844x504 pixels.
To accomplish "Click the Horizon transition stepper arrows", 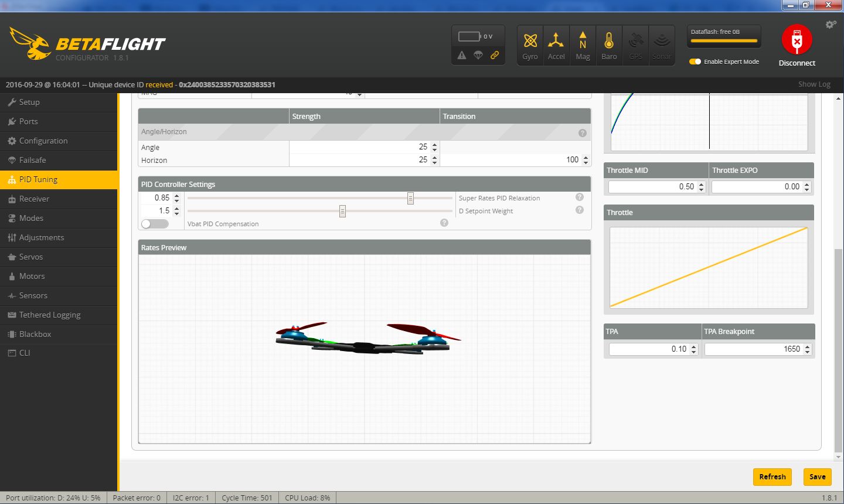I will [x=586, y=160].
